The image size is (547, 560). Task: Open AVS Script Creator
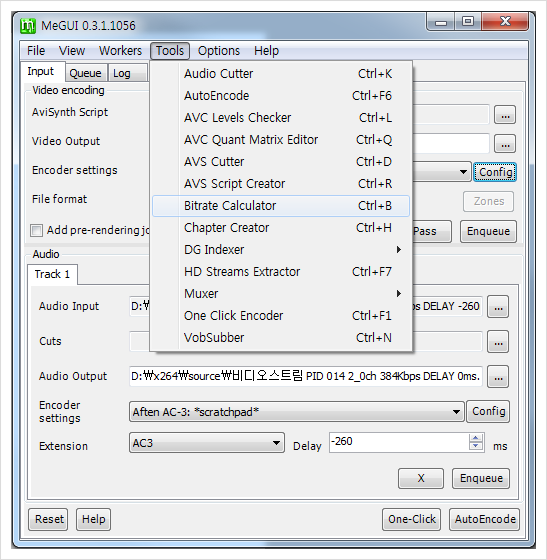pos(281,184)
